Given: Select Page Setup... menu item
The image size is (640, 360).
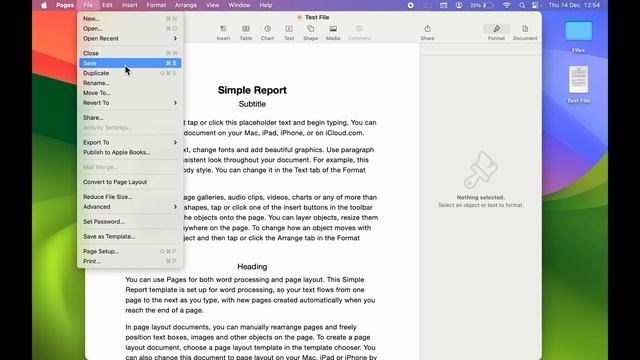Looking at the screenshot, I should pos(130,251).
